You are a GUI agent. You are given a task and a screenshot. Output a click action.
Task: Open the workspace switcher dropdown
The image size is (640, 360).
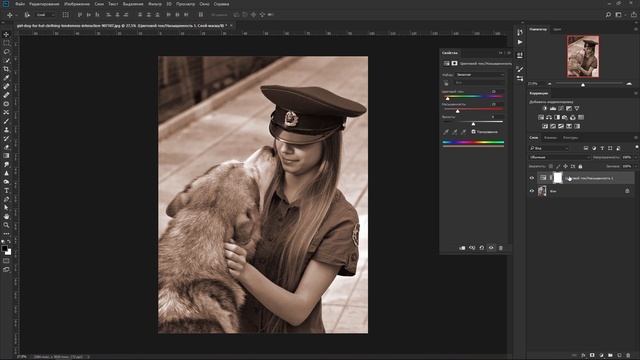(619, 15)
